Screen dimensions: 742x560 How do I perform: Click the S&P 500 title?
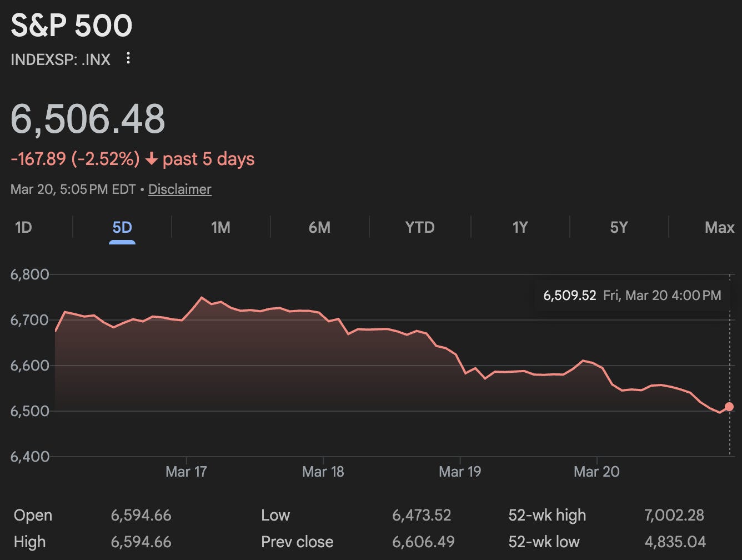[x=72, y=26]
